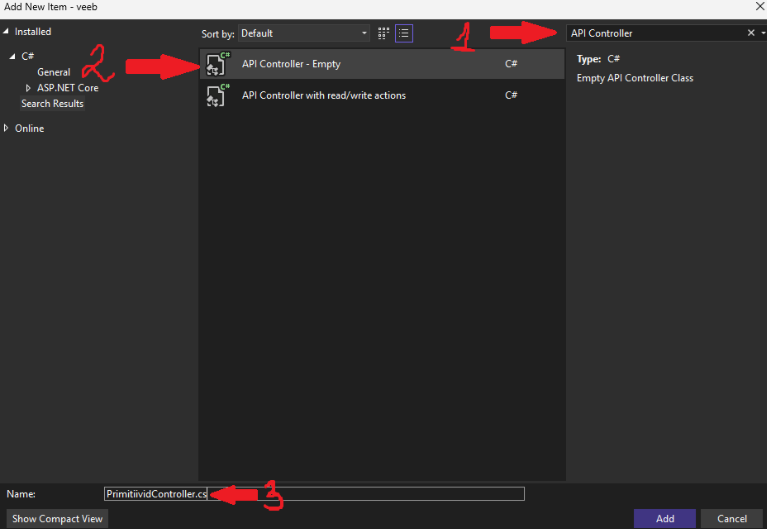Viewport: 767px width, 529px height.
Task: Expand the Online section
Action: pos(8,128)
